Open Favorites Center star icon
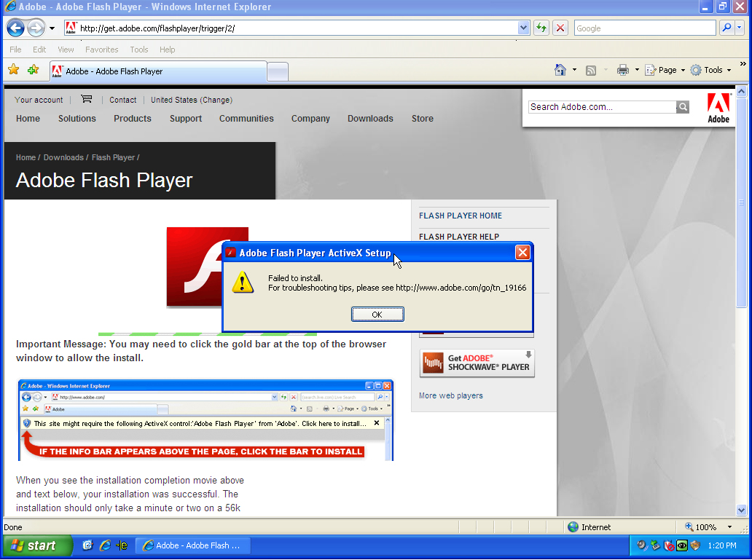Viewport: 752px width, 560px height. 13,70
